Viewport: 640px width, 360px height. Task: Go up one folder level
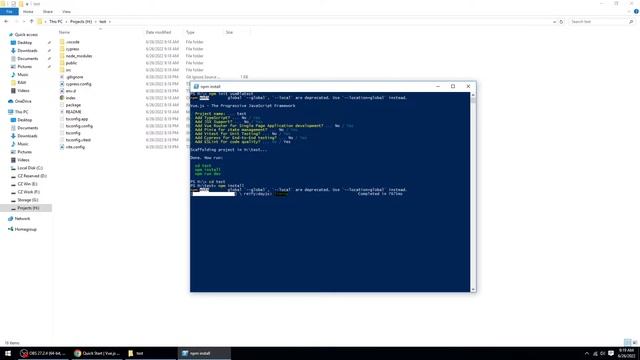(x=31, y=22)
